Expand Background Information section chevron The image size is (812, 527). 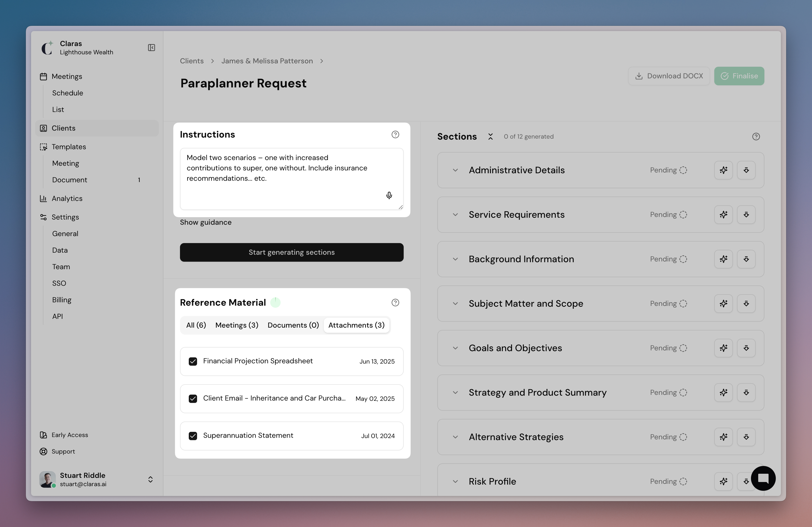[455, 259]
